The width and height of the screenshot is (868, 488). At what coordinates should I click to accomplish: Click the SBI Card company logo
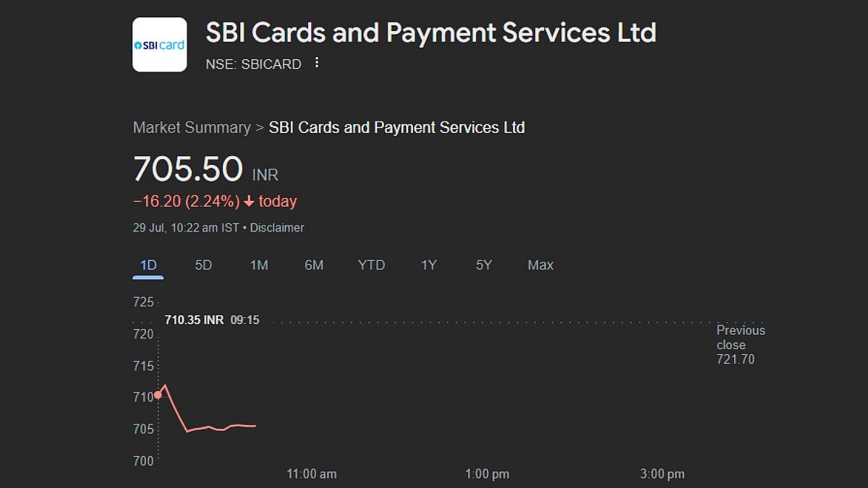pyautogui.click(x=159, y=45)
